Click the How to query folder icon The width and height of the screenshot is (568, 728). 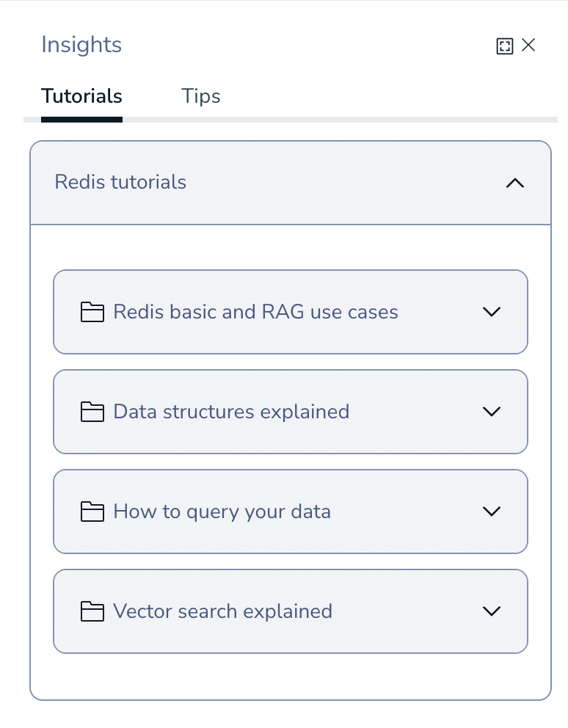(92, 512)
